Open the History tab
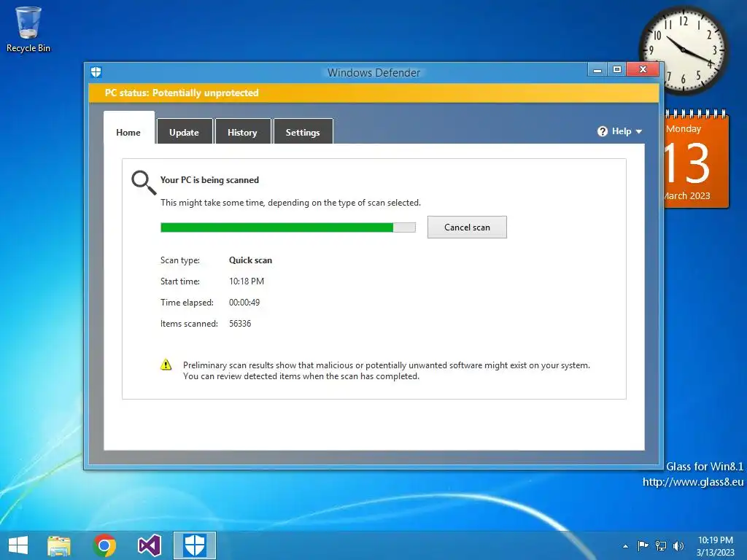Viewport: 747px width, 560px height. point(242,133)
